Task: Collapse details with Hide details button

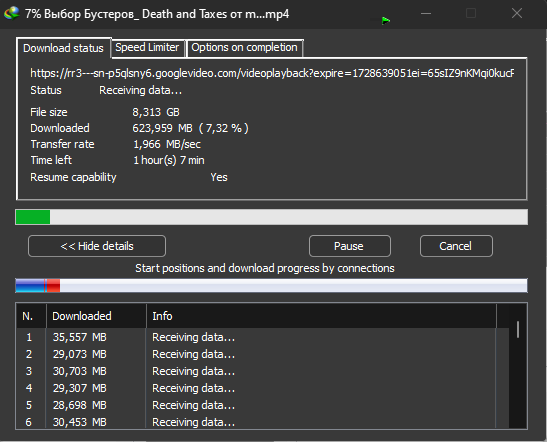Action: click(97, 246)
